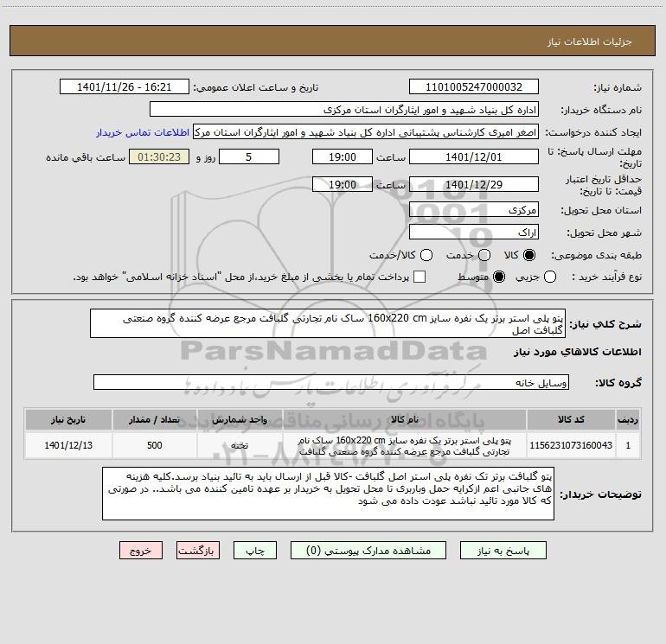Screen dimensions: 666x644
Task: Choose the متوسط purchase type radio
Action: click(x=499, y=277)
